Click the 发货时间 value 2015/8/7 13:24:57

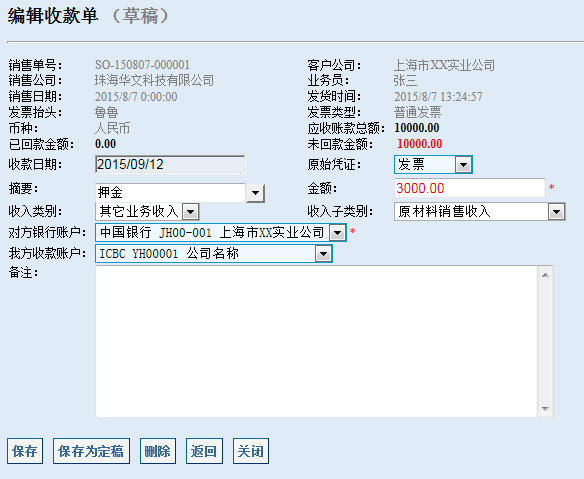coord(438,97)
